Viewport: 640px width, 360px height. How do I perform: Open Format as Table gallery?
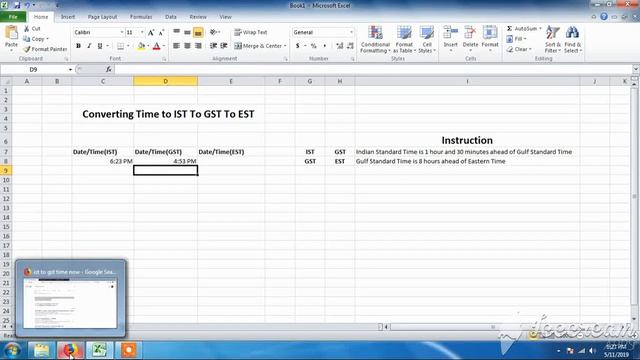point(404,39)
